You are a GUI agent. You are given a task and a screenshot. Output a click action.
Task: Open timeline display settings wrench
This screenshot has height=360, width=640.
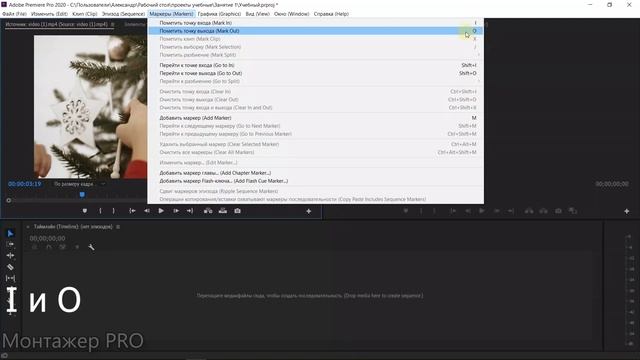(91, 247)
